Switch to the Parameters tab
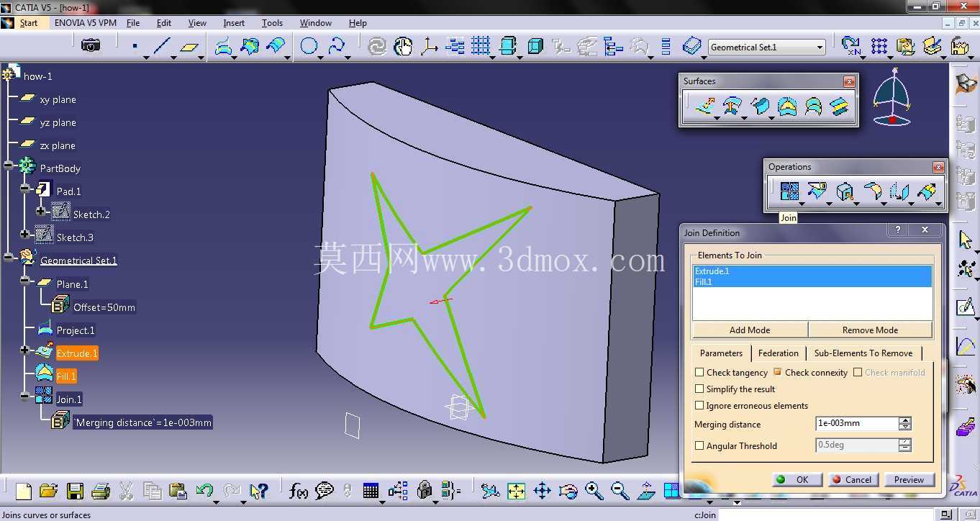Image resolution: width=980 pixels, height=521 pixels. (721, 353)
